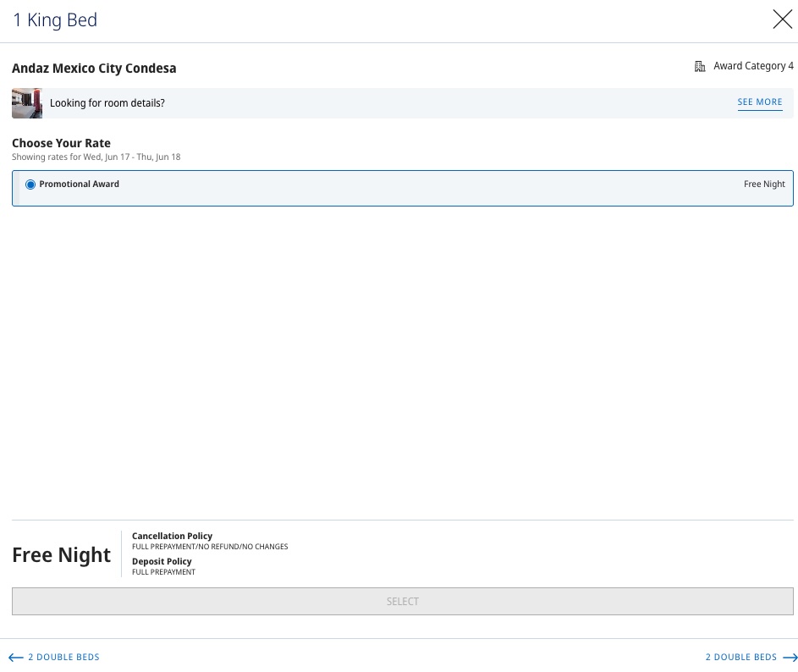Click the right arrow to next room
Image resolution: width=798 pixels, height=672 pixels.
pos(790,658)
